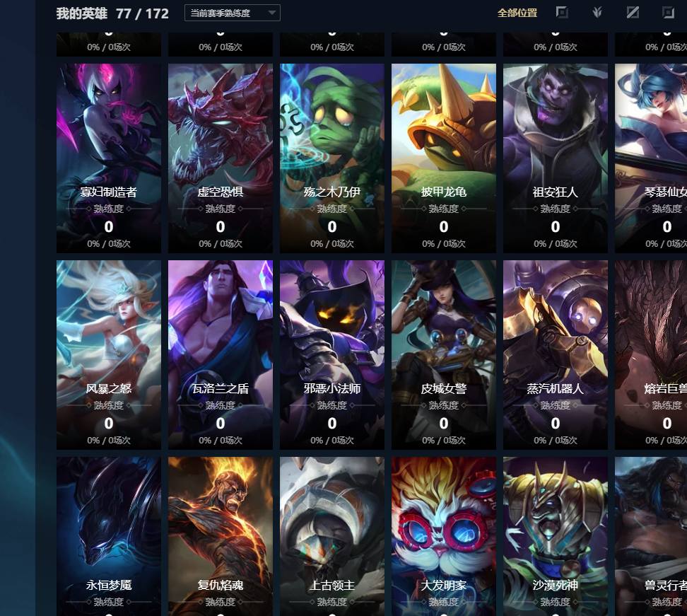This screenshot has height=616, width=687.
Task: Select the 全部位置 all-positions filter
Action: [x=517, y=13]
